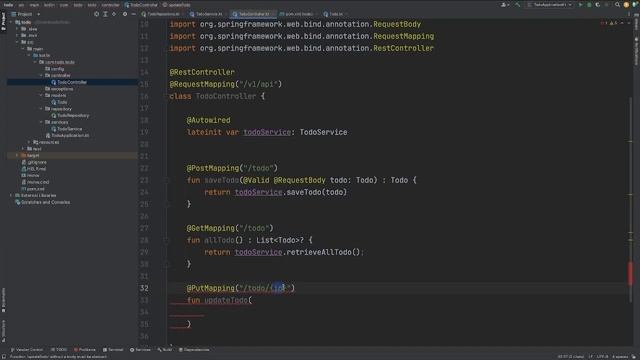
Task: Toggle Bookmarks side tool tab
Action: [3, 300]
